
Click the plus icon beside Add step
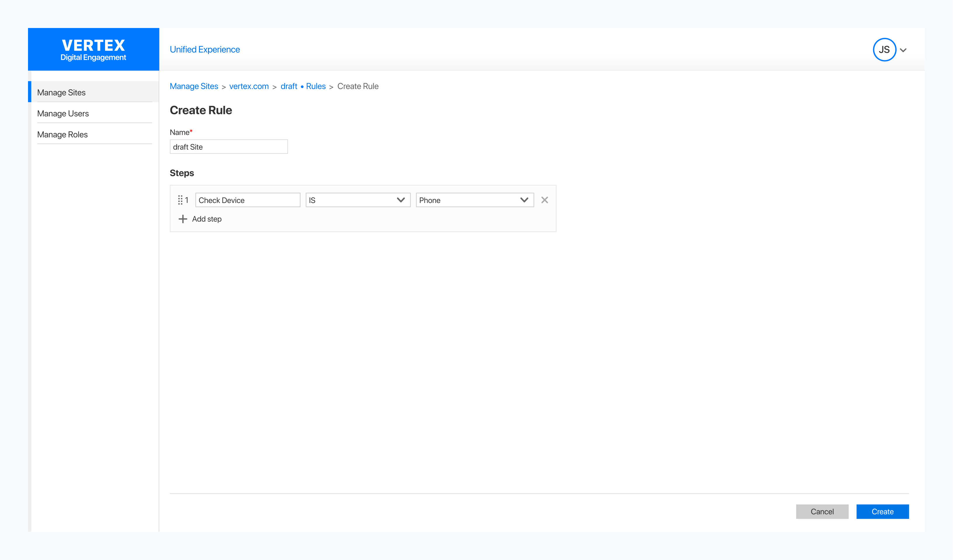[x=183, y=219]
